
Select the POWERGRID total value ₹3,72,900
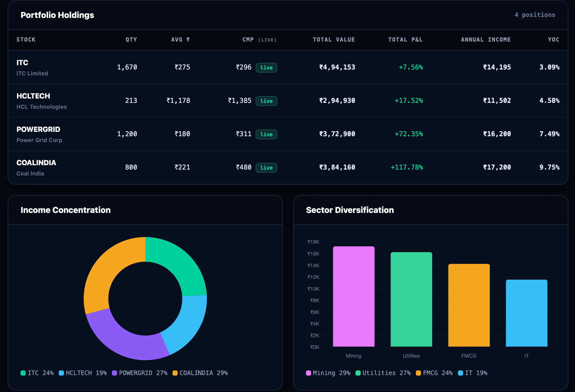tap(337, 134)
